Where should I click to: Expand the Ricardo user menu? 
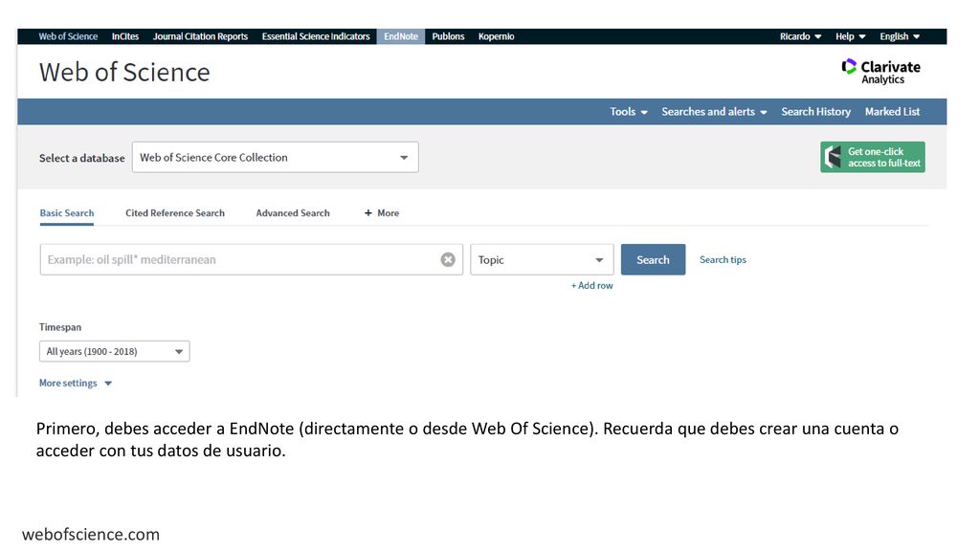tap(800, 36)
